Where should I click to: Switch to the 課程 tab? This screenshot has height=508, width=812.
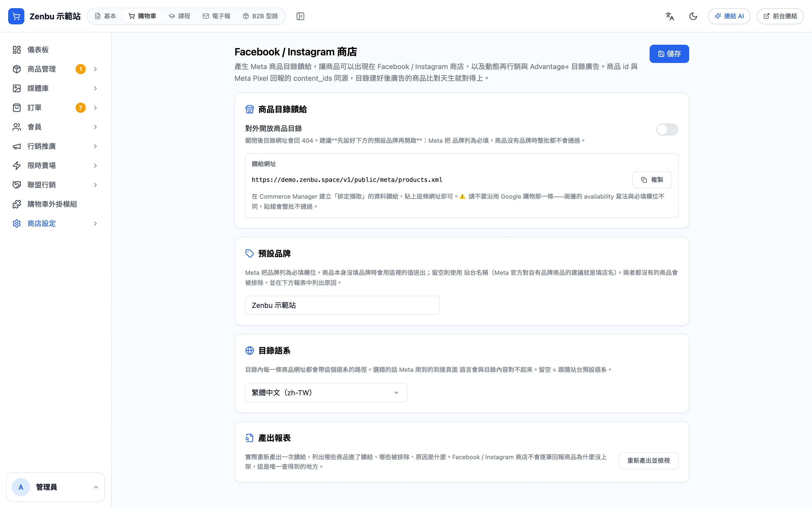click(179, 16)
